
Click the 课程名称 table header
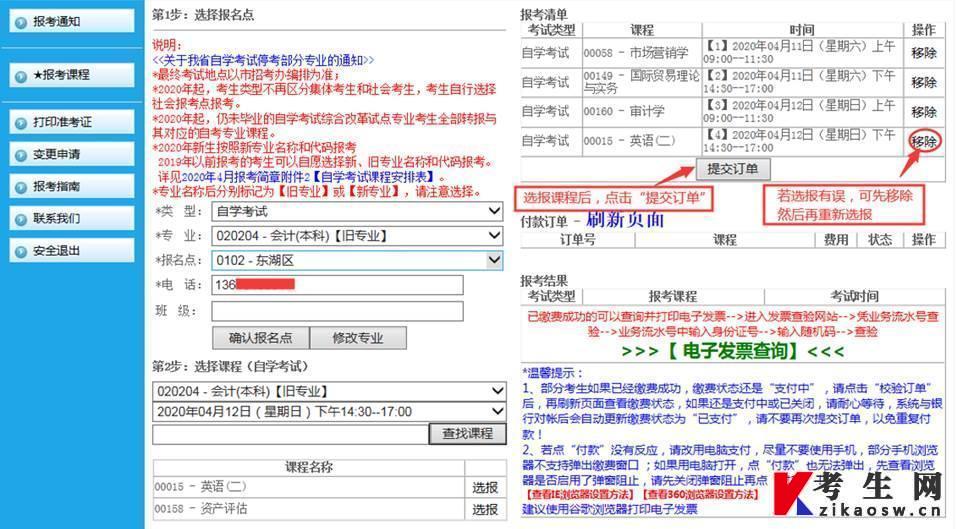point(309,467)
